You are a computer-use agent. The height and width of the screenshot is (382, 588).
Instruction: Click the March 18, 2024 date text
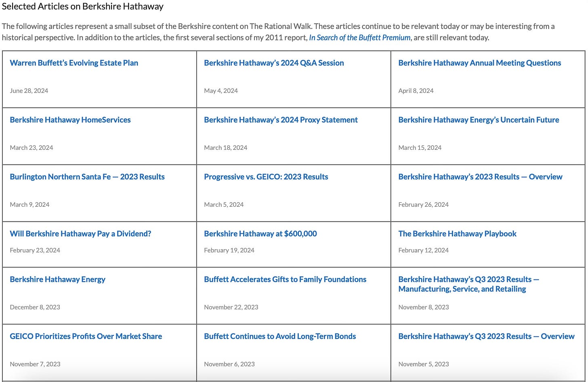[226, 148]
